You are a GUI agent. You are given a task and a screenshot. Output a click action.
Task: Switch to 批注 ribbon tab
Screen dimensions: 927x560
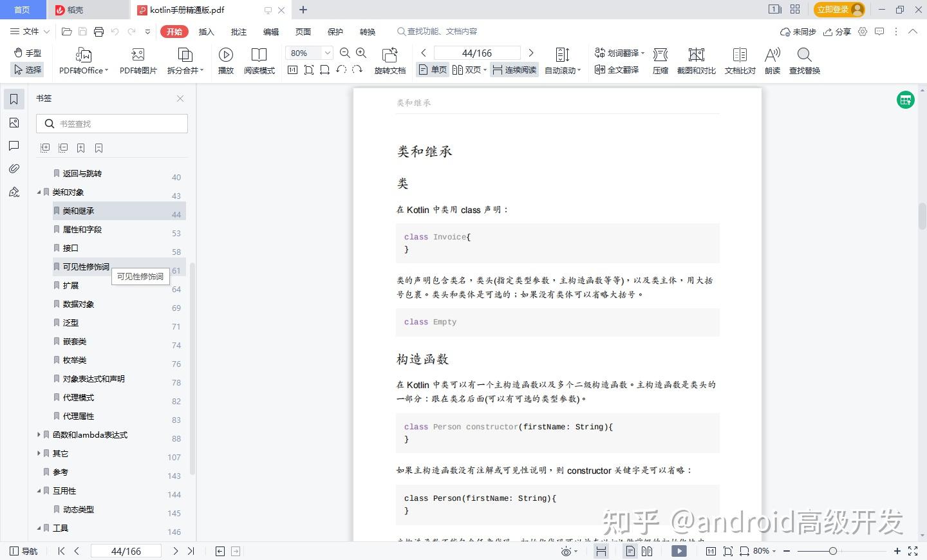pos(238,32)
